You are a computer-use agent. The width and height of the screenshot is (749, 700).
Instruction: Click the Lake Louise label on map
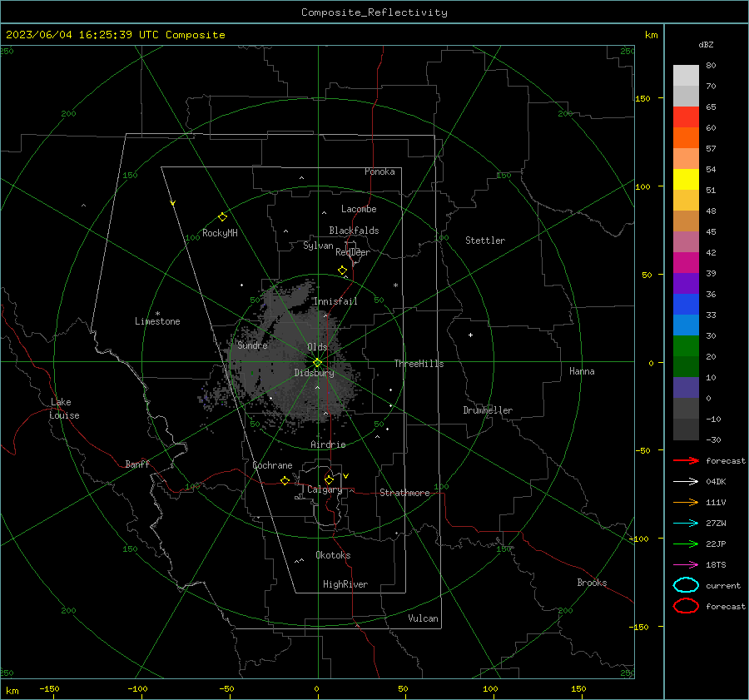[x=64, y=409]
